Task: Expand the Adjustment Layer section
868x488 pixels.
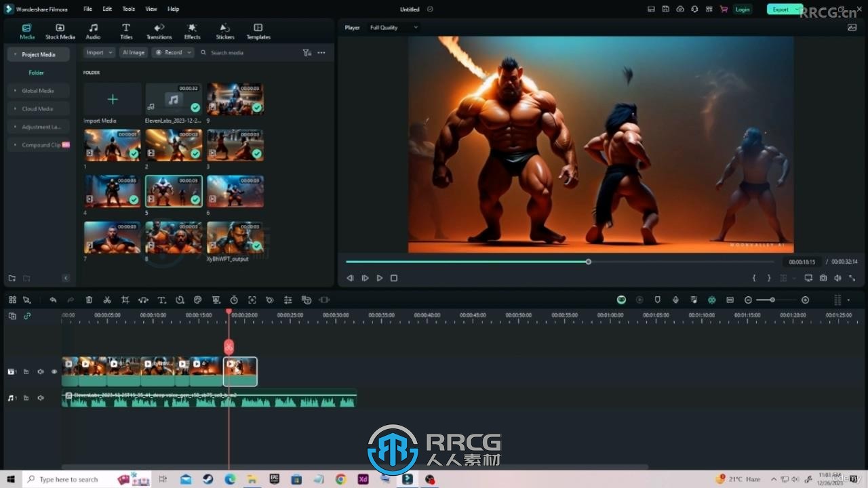Action: 39,127
